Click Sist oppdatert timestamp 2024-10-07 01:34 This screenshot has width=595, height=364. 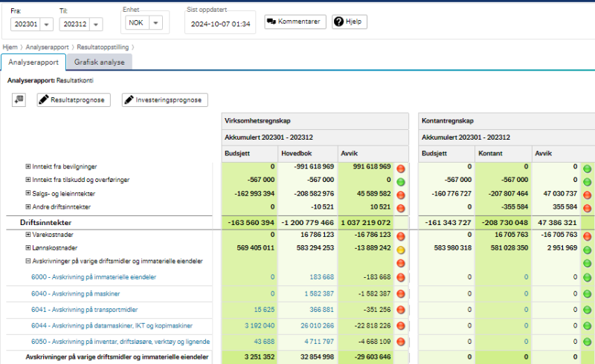[x=220, y=24]
